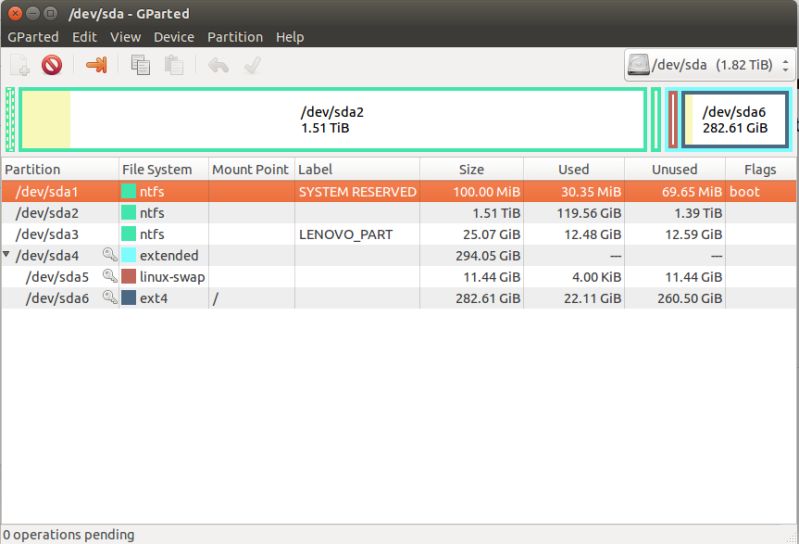Click the 294.05 GiB size cell

pyautogui.click(x=472, y=255)
